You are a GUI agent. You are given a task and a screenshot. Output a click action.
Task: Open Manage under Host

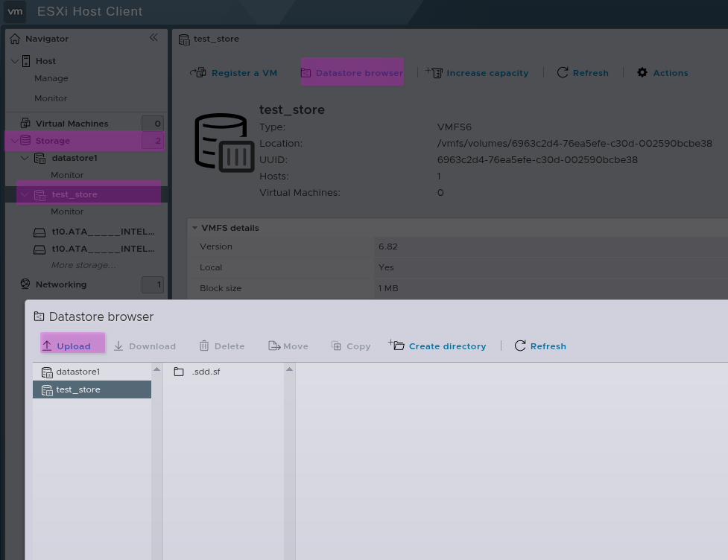[51, 78]
